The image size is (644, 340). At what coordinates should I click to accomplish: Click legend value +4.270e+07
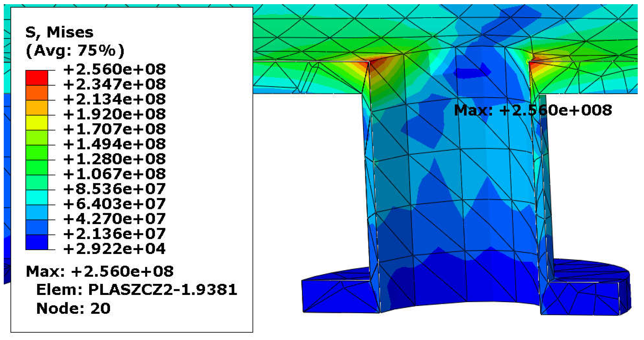coord(114,219)
